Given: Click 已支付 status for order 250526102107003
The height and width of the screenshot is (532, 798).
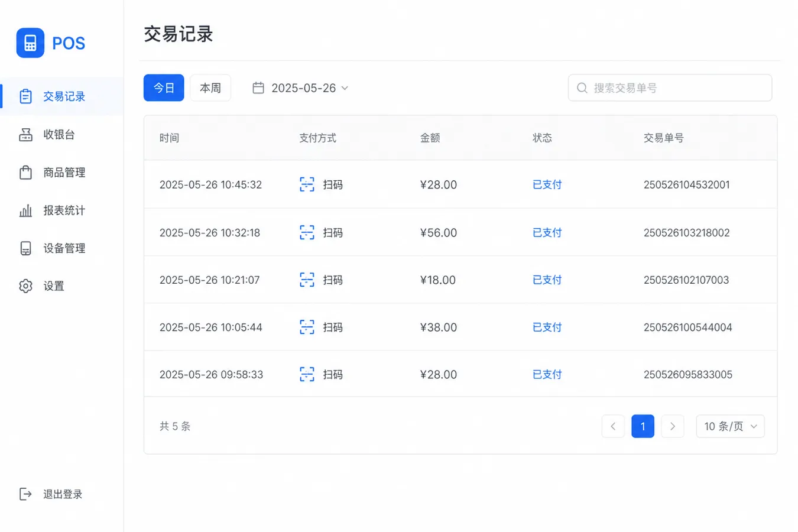Looking at the screenshot, I should click(x=547, y=280).
